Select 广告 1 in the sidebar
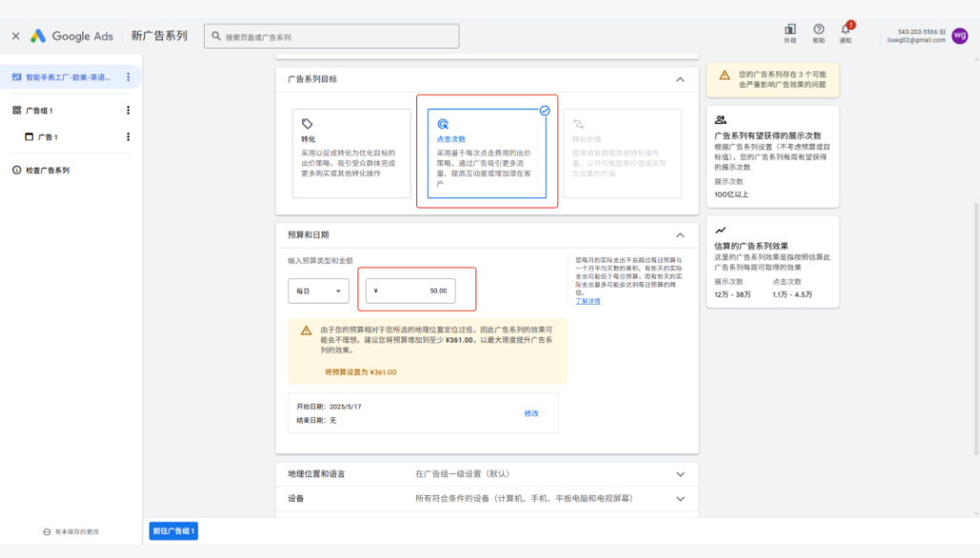 point(41,137)
